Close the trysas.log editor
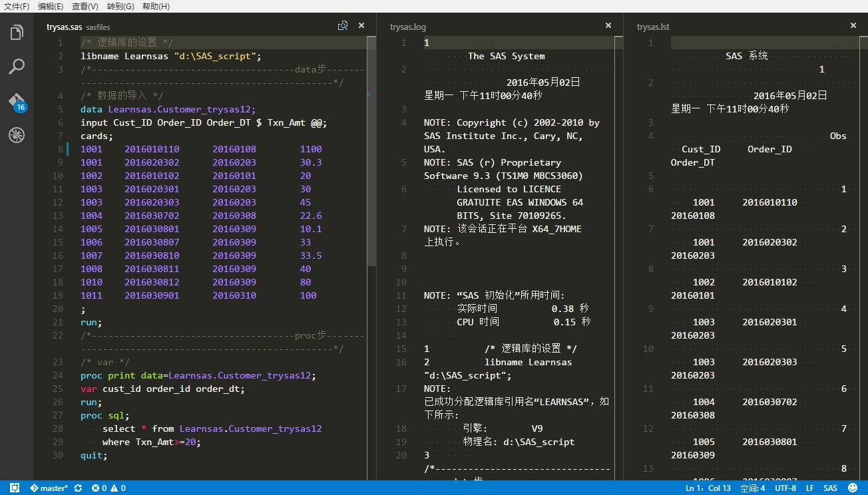 click(x=608, y=25)
